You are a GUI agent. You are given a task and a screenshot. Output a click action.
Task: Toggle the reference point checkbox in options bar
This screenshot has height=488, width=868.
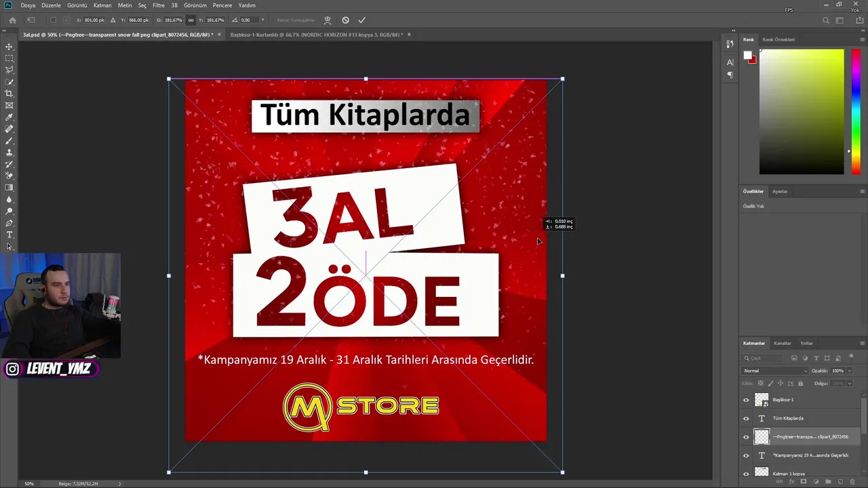pos(53,20)
